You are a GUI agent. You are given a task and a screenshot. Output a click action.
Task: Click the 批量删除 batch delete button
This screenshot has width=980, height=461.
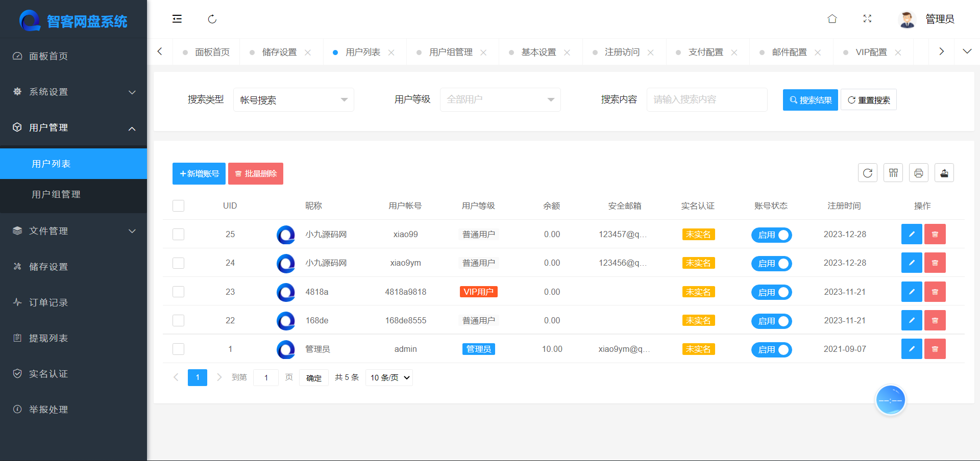click(256, 173)
